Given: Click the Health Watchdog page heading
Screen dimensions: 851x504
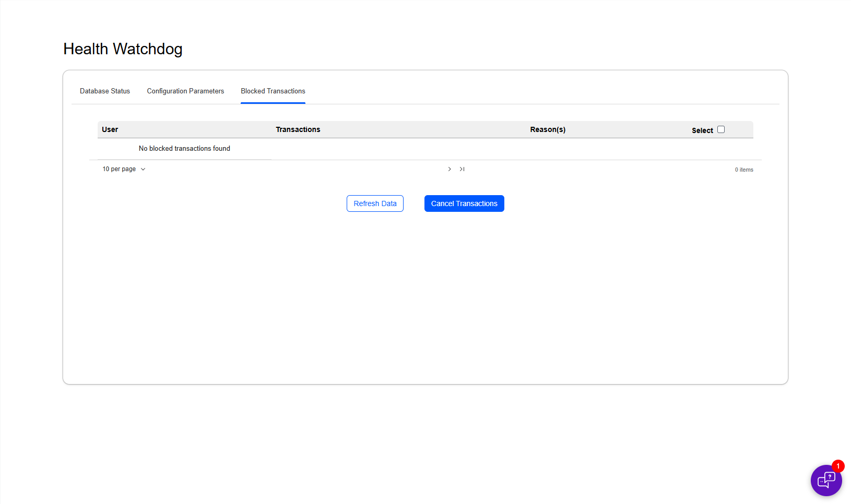Looking at the screenshot, I should click(x=123, y=49).
